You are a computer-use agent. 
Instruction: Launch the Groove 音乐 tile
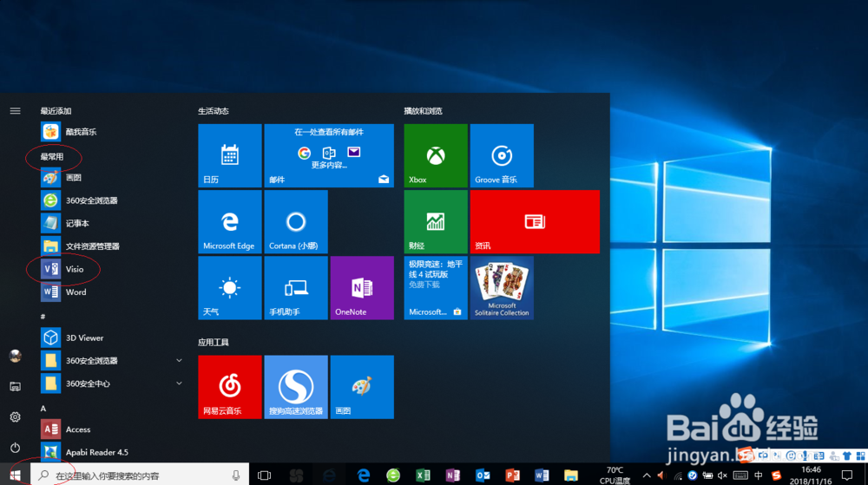502,155
